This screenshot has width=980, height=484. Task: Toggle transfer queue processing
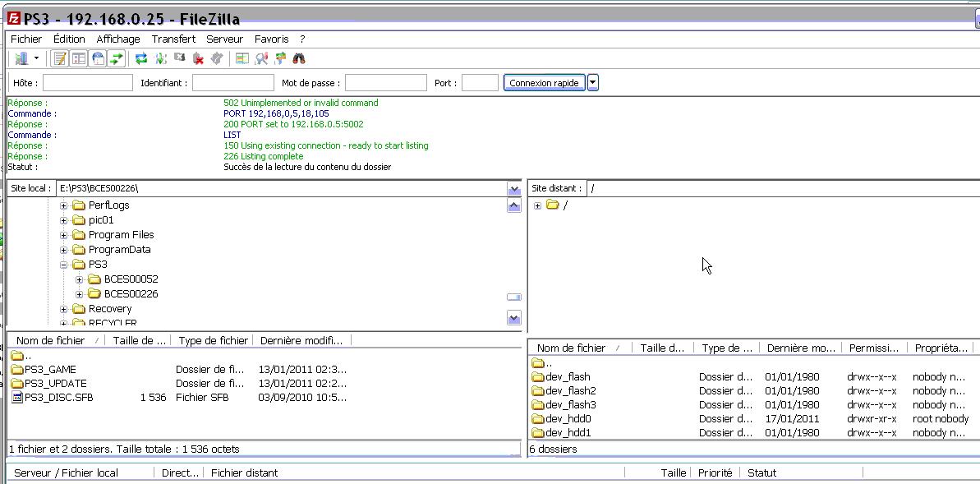(x=161, y=59)
